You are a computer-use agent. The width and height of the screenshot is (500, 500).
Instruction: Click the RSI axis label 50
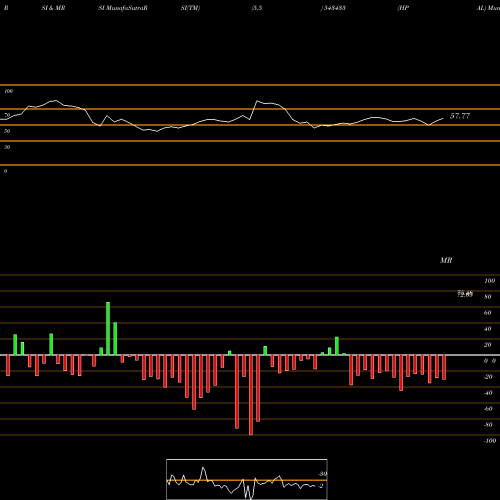tap(7, 131)
